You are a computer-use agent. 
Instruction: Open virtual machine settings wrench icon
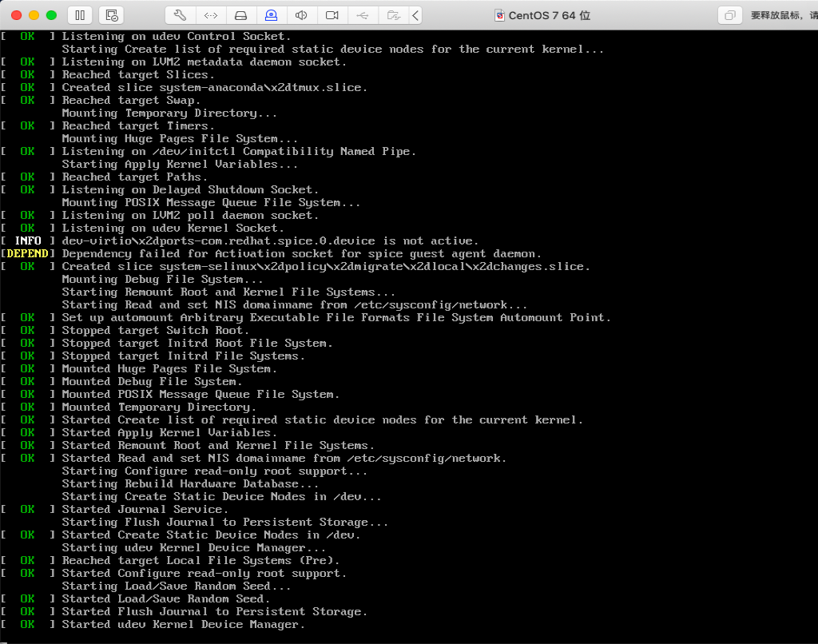click(x=181, y=15)
